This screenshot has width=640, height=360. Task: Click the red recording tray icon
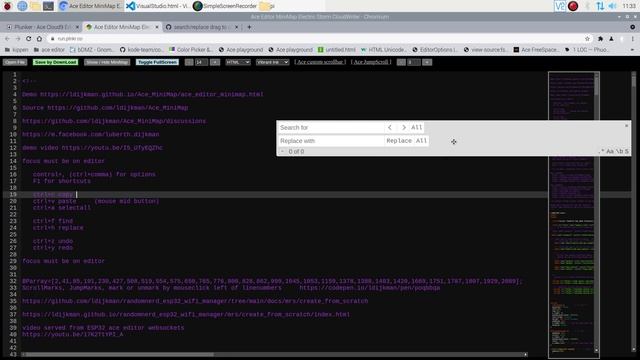pyautogui.click(x=573, y=6)
